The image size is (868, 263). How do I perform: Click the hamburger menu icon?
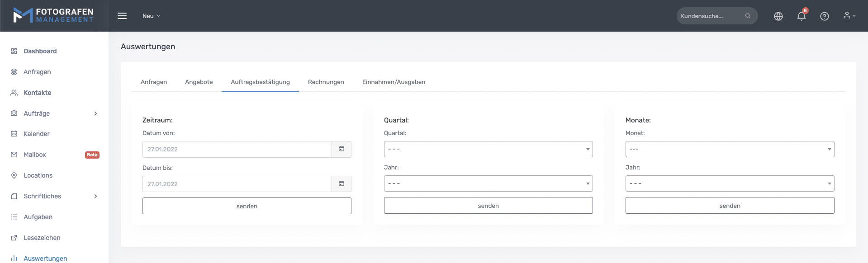tap(122, 16)
